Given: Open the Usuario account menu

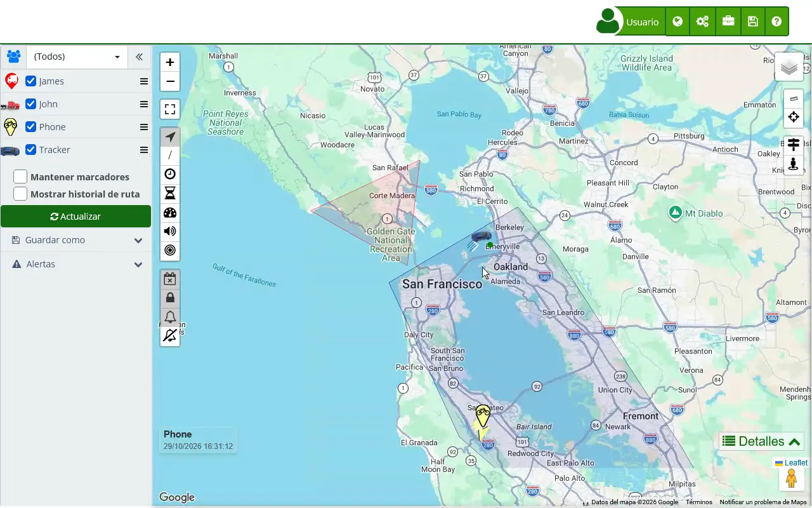Looking at the screenshot, I should [631, 22].
